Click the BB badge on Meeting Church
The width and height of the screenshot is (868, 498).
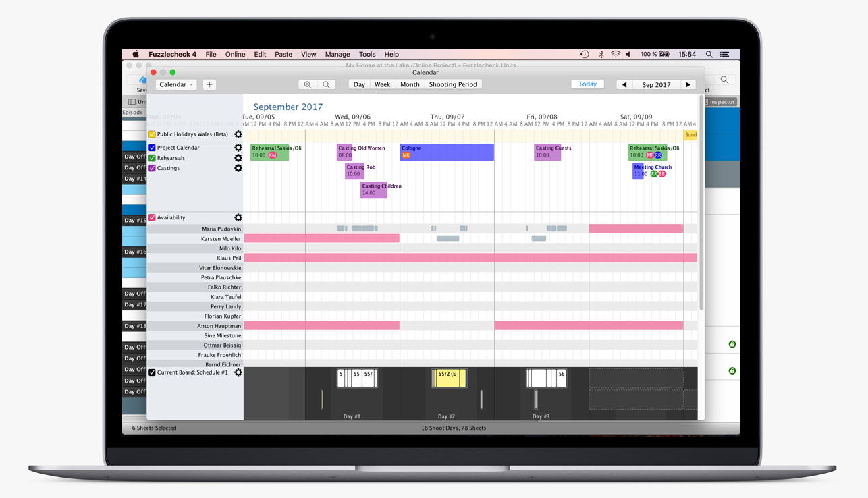(x=662, y=174)
